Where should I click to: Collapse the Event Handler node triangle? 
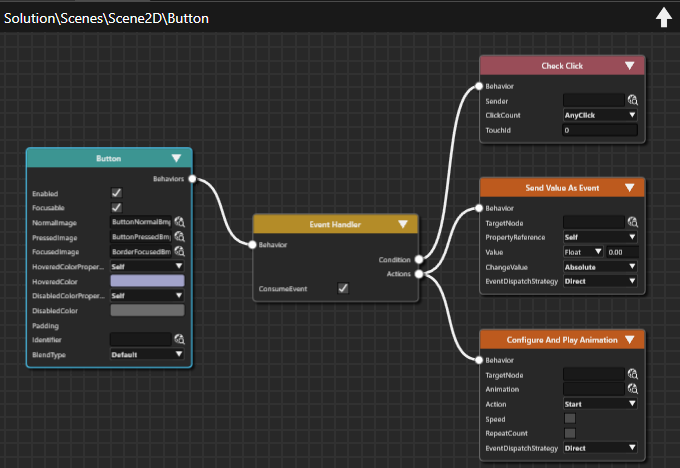403,224
